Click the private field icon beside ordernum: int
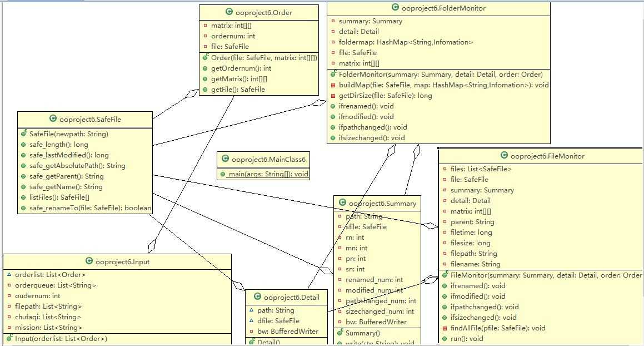The width and height of the screenshot is (644, 346). tap(206, 36)
